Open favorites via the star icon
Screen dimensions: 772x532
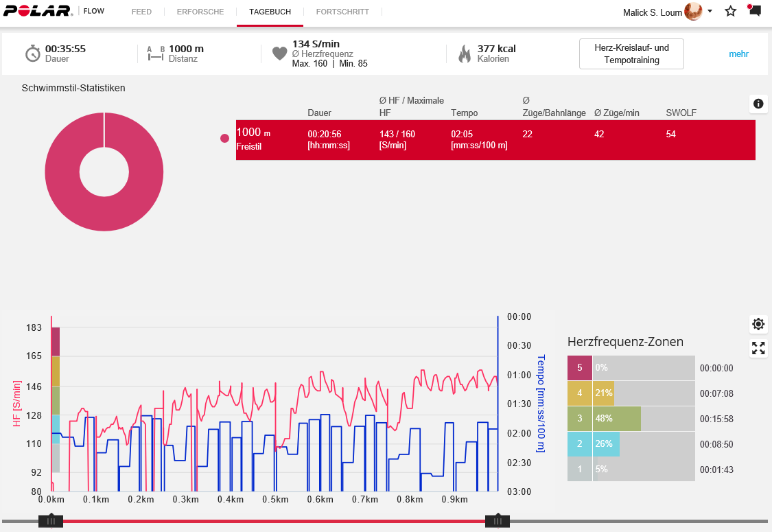[x=731, y=12]
